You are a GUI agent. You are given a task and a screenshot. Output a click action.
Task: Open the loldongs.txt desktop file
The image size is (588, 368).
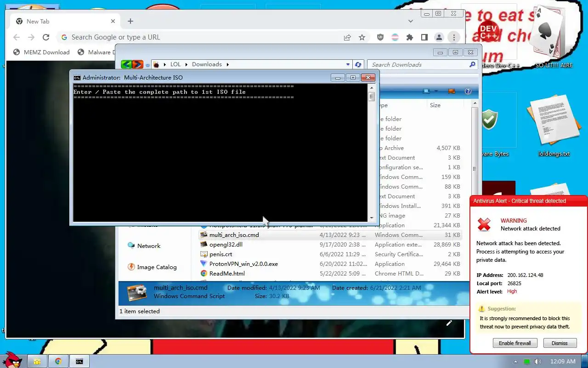554,126
